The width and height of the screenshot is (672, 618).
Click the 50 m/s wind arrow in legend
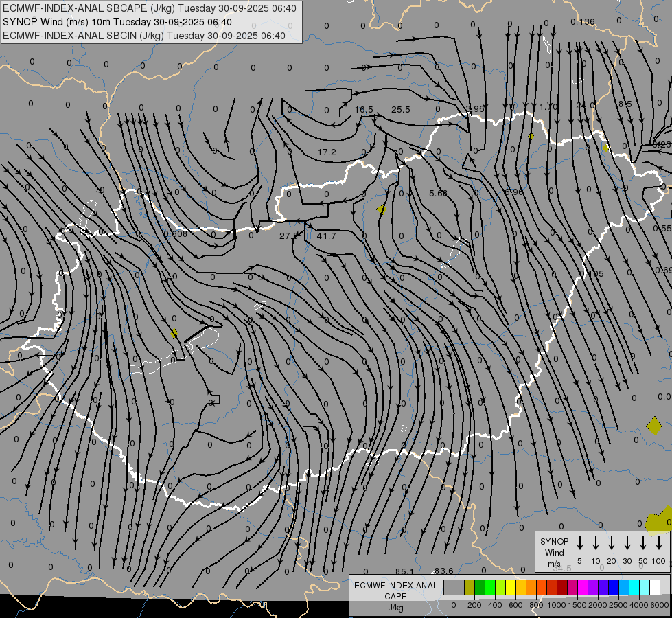pyautogui.click(x=643, y=543)
